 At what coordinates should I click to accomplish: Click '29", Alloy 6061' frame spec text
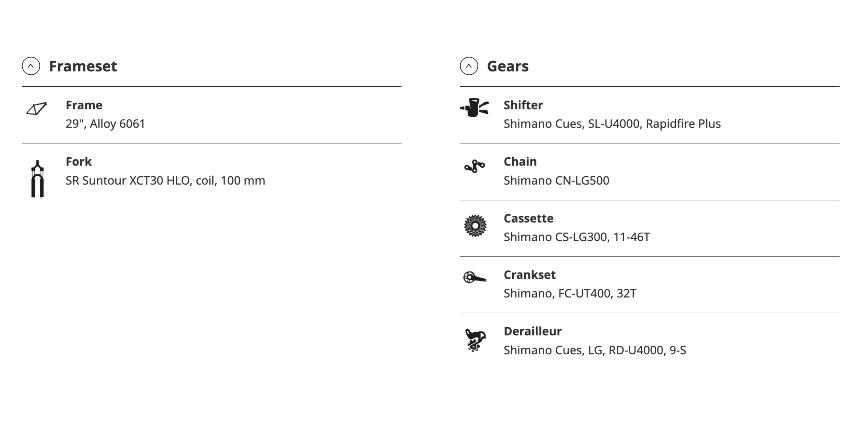105,124
